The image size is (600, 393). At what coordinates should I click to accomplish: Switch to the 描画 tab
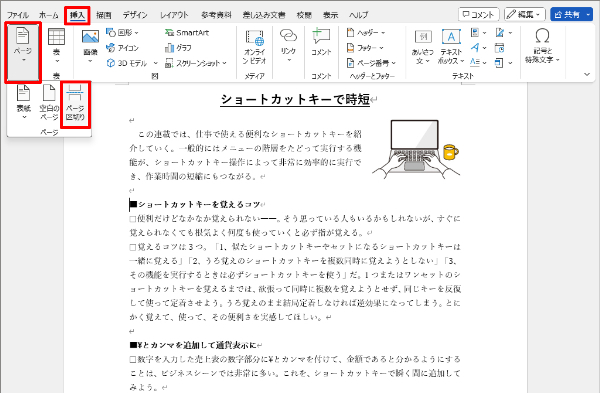tap(103, 15)
